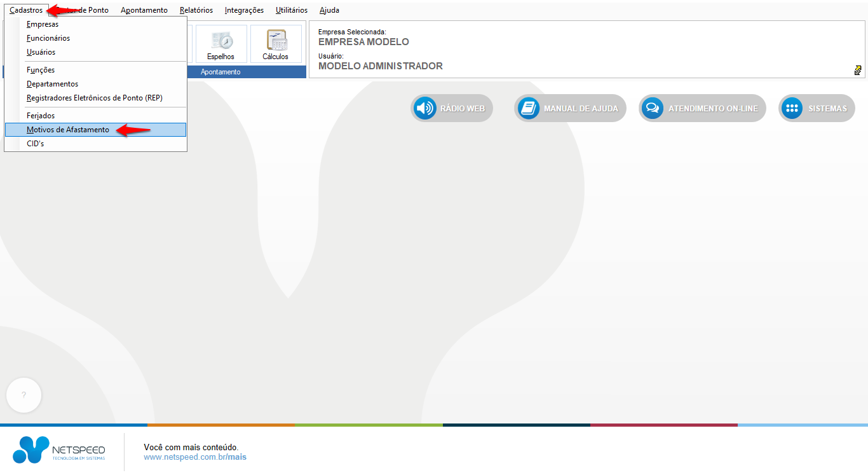Click the Netspeed logo

pyautogui.click(x=59, y=450)
